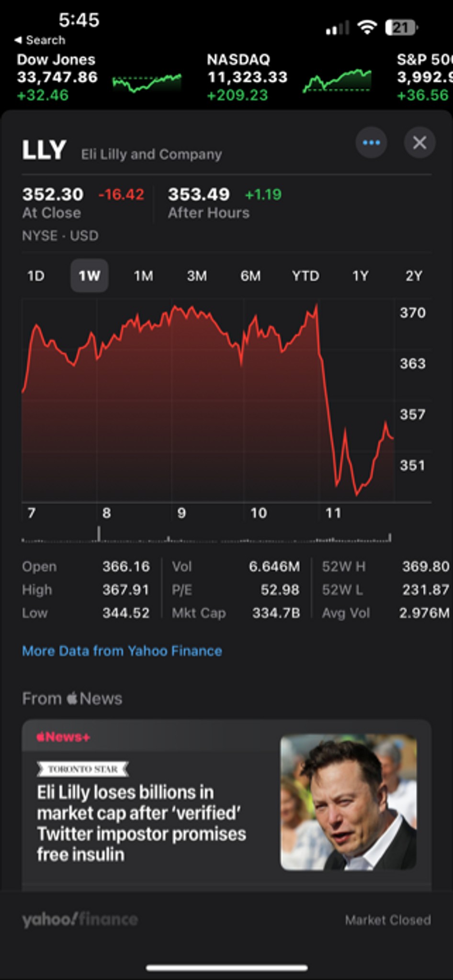
Task: Open More Data from Yahoo Finance link
Action: click(x=122, y=651)
